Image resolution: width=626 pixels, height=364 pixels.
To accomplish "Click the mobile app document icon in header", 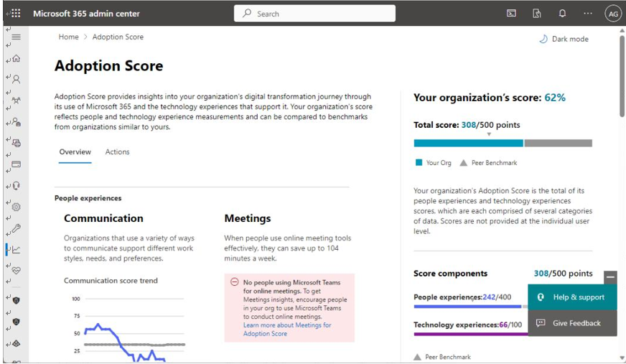I will [537, 14].
